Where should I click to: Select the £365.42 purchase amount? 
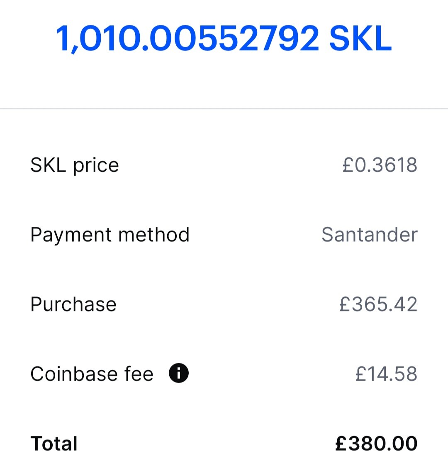378,304
